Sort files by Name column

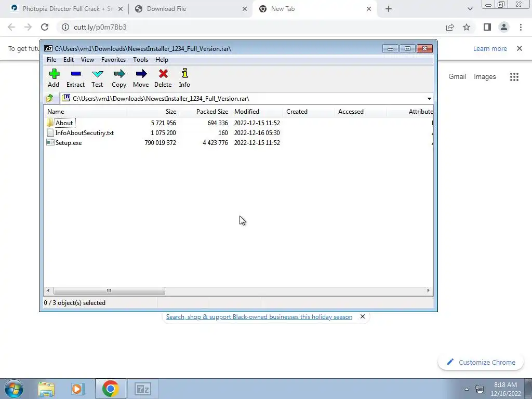click(x=86, y=112)
